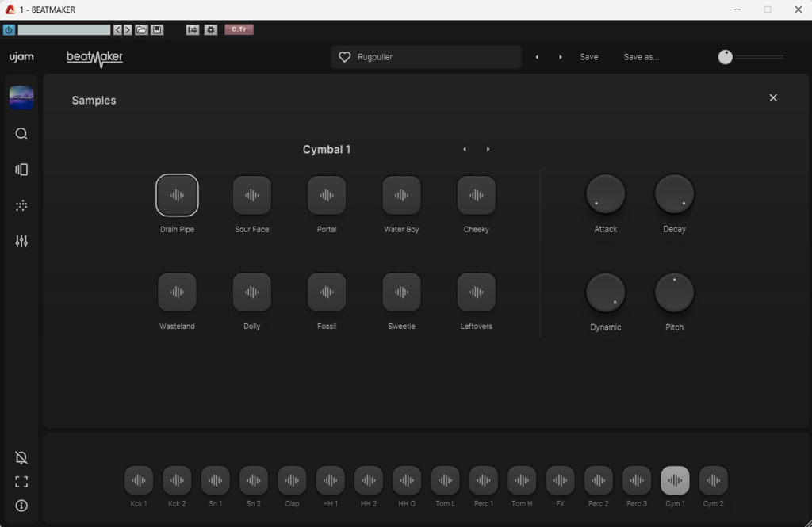
Task: Trigger the Kck 1 instrument pad
Action: coord(139,480)
